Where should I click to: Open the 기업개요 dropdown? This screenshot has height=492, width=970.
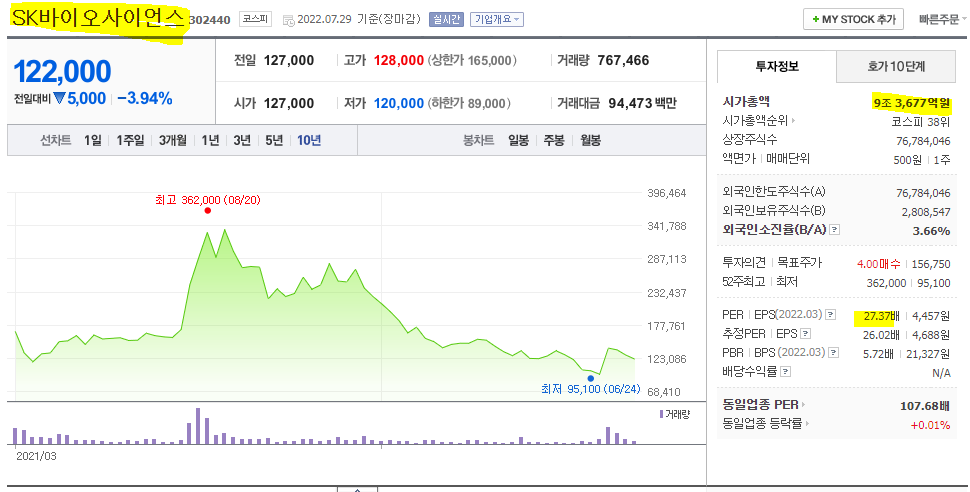[x=497, y=20]
